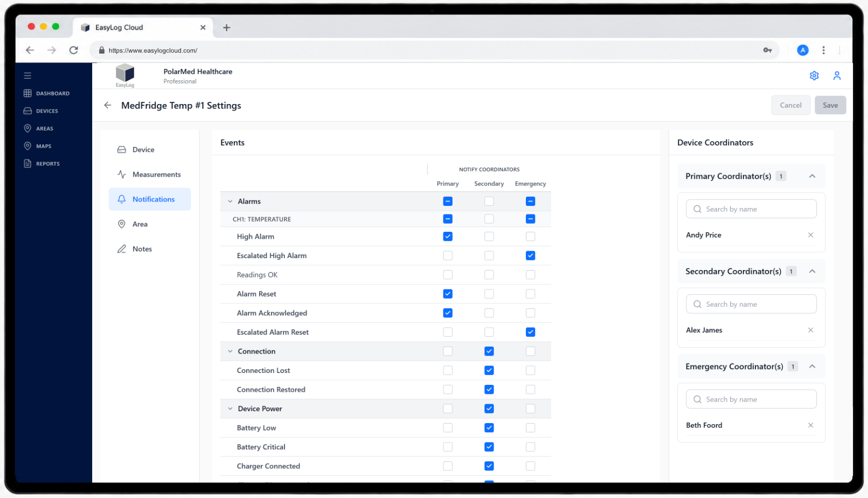This screenshot has height=498, width=868.
Task: Check High Alarm secondary checkbox
Action: pos(489,237)
